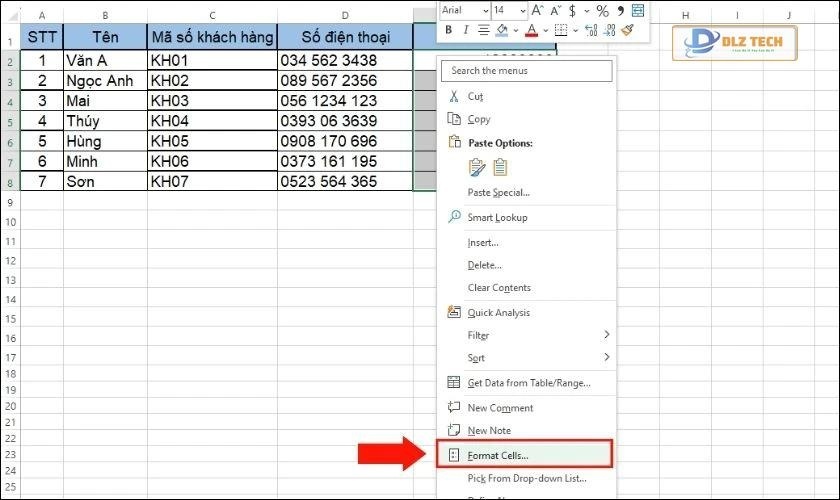Click the Search the menus box

pyautogui.click(x=527, y=71)
